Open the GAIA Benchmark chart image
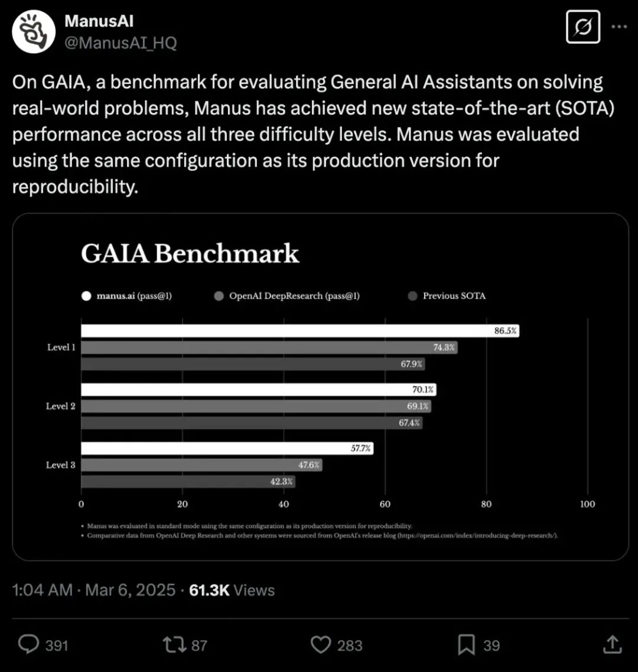 click(x=321, y=387)
